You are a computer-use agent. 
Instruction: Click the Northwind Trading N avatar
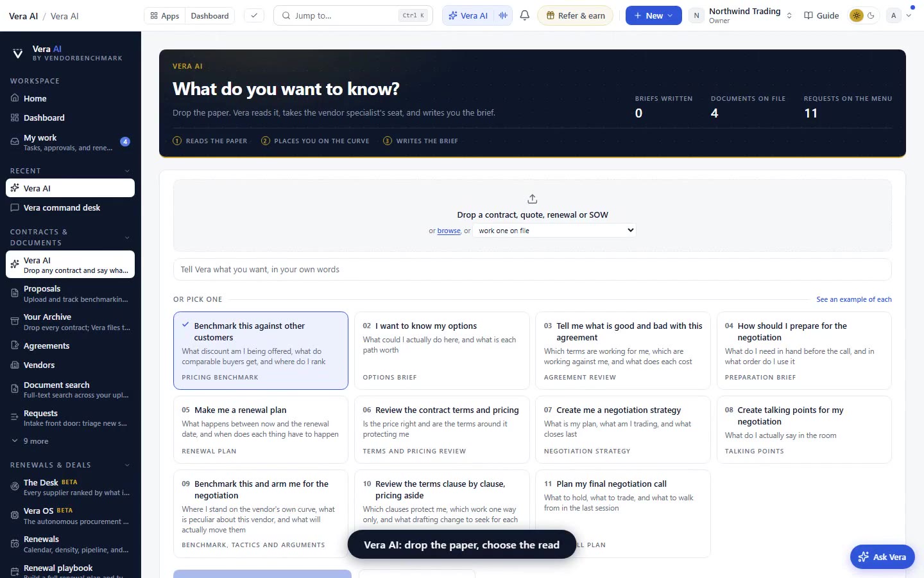[696, 15]
